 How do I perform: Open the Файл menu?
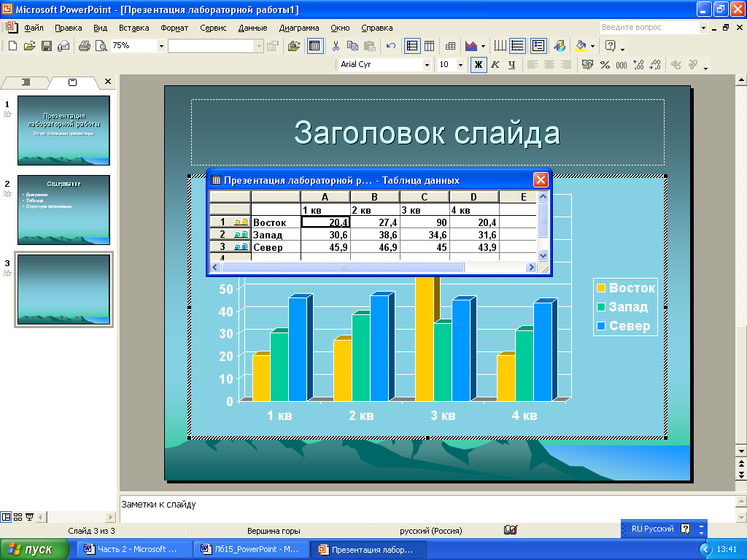pyautogui.click(x=34, y=28)
